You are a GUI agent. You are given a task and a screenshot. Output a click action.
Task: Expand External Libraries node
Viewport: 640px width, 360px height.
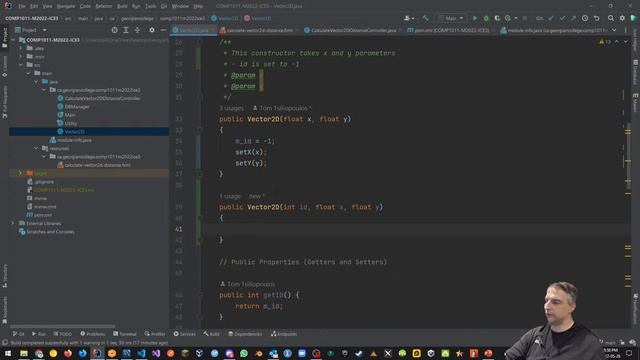click(13, 223)
